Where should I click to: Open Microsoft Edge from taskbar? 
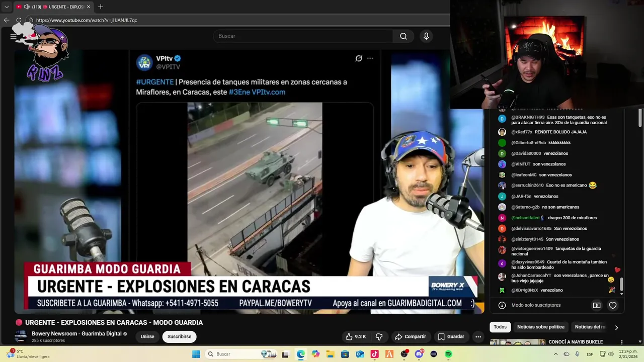[300, 354]
